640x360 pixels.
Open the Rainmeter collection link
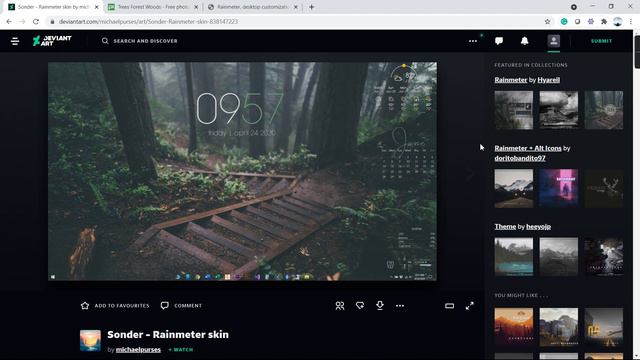coord(511,80)
